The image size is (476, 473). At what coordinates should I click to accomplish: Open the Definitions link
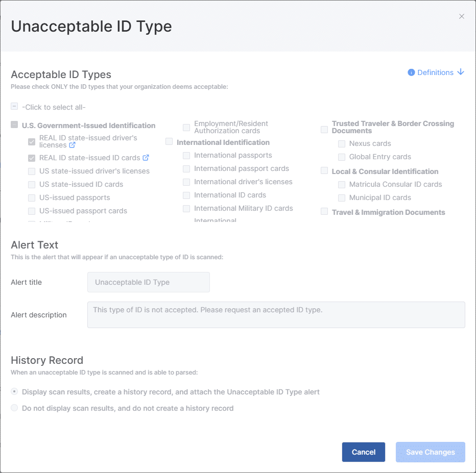[x=435, y=72]
